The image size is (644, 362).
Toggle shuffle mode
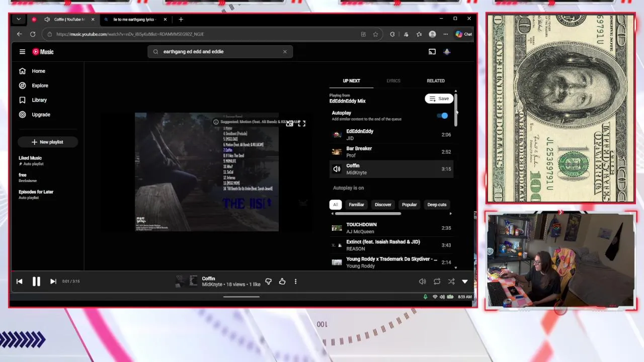(x=451, y=282)
